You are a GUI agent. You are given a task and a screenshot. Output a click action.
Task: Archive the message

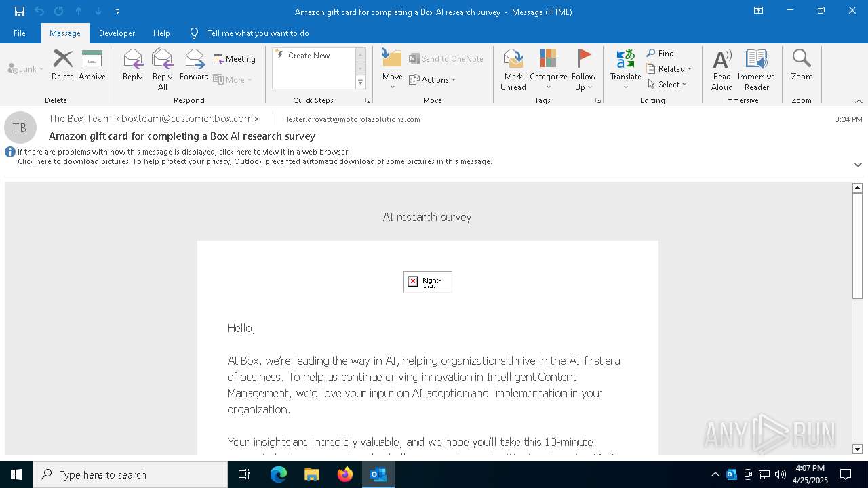[92, 66]
